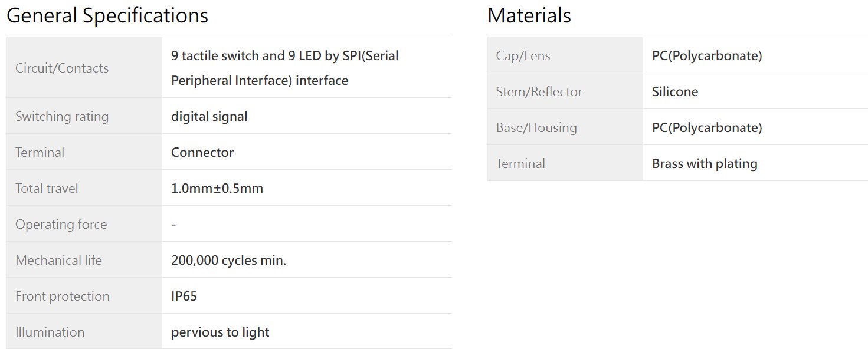Viewport: 868px width, 349px height.
Task: Click the Silicone value
Action: tap(675, 91)
